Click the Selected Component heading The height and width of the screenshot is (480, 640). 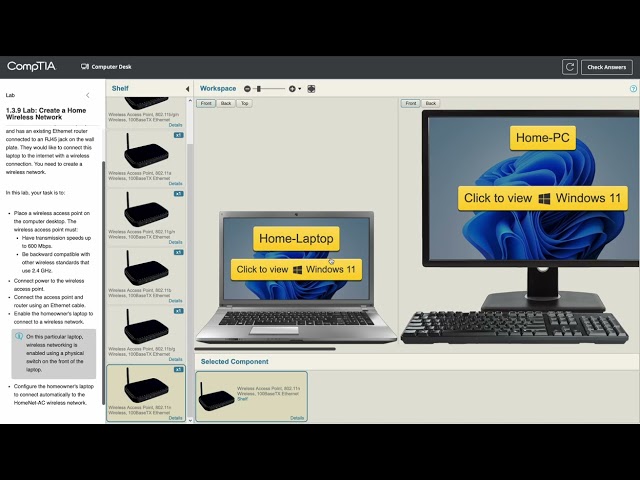(x=235, y=362)
